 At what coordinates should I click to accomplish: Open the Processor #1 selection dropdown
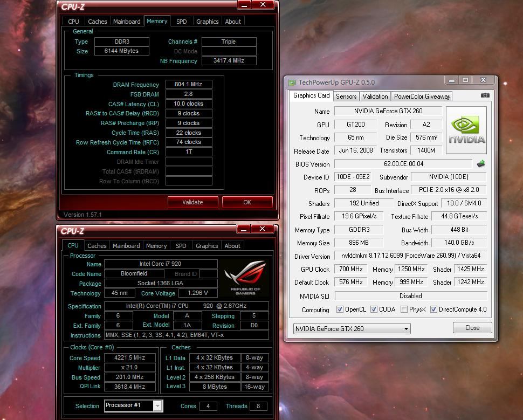coord(133,405)
